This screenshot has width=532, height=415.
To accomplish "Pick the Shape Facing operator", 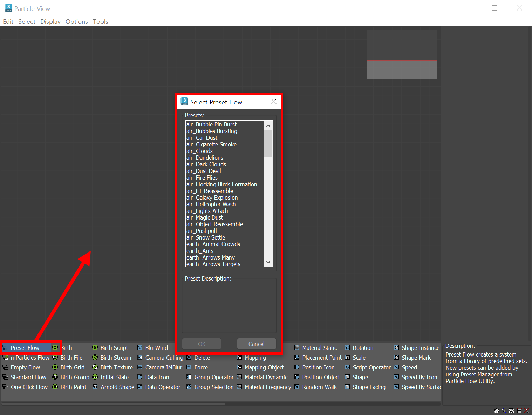I will click(365, 387).
